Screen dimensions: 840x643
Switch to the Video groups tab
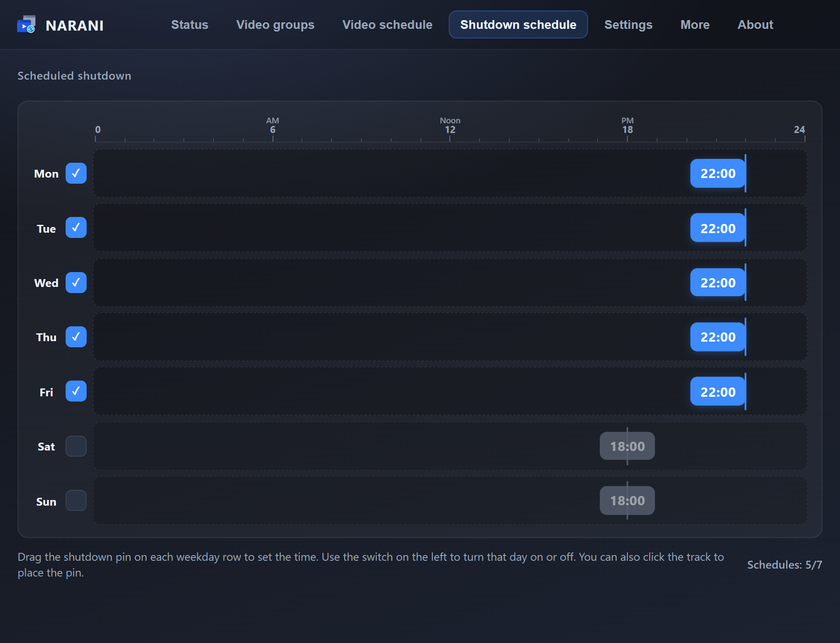275,24
